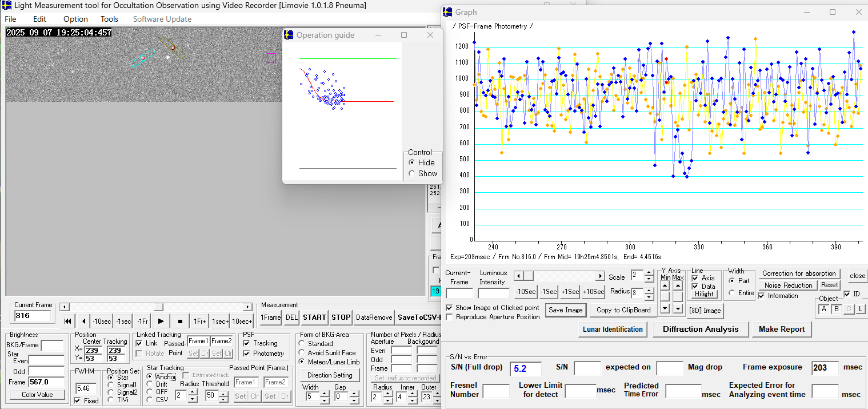Viewport: 868px width, 409px height.
Task: Select the Drift star tracking option
Action: 150,384
